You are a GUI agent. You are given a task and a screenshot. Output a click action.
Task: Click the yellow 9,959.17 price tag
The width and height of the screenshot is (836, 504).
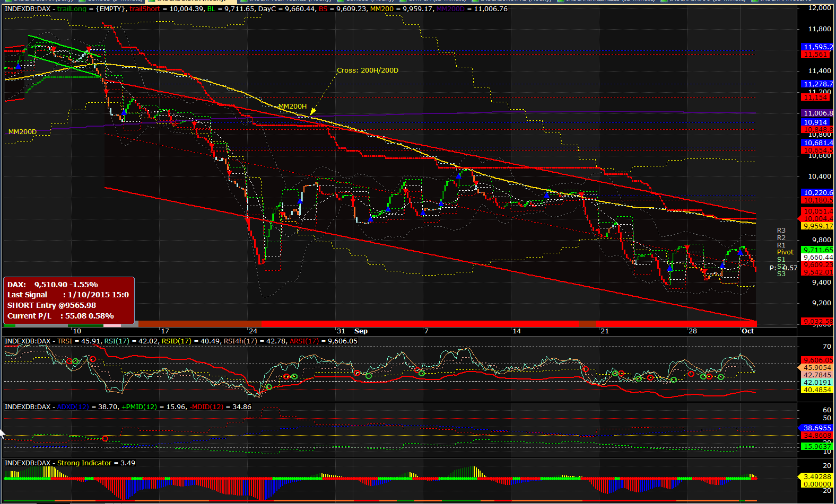pyautogui.click(x=817, y=226)
